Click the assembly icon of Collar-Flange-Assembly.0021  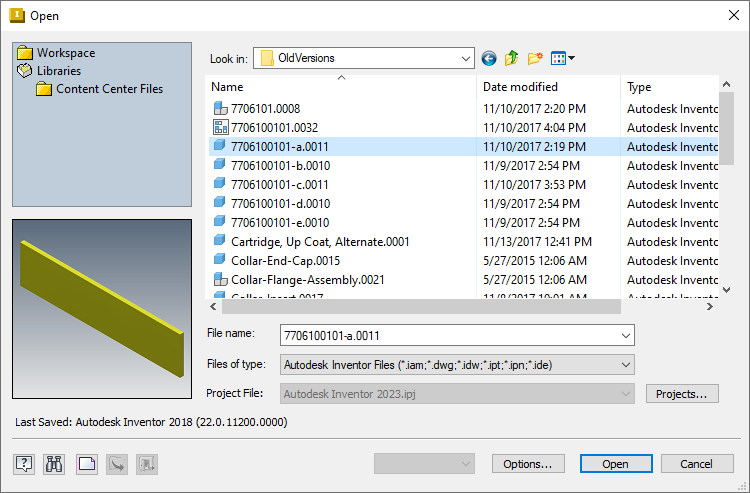tap(220, 279)
